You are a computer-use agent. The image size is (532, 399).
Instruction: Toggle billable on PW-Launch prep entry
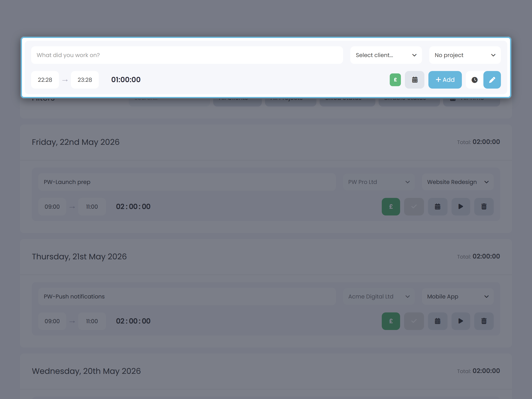(391, 207)
